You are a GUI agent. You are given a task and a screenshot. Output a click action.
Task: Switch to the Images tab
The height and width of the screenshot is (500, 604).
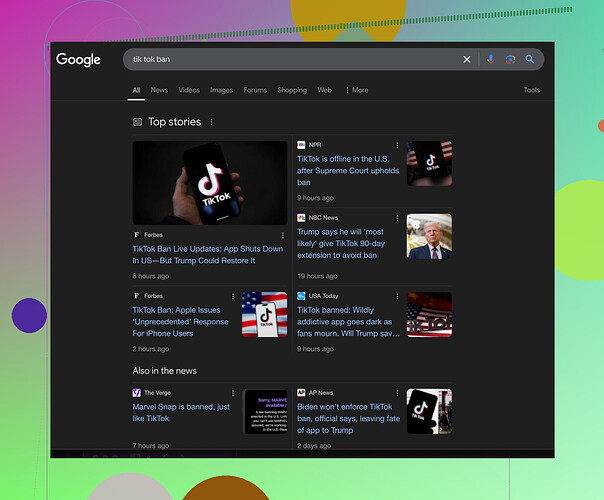point(221,90)
